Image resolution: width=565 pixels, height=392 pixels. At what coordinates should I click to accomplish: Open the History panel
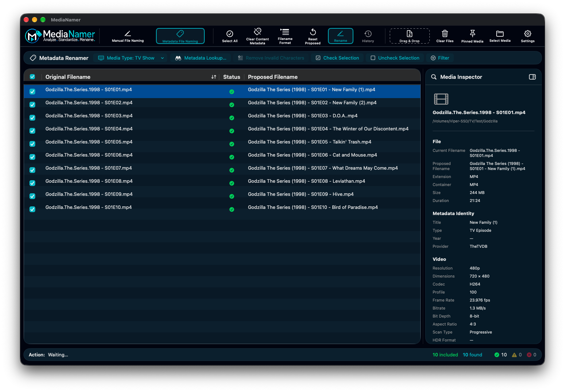pos(368,36)
